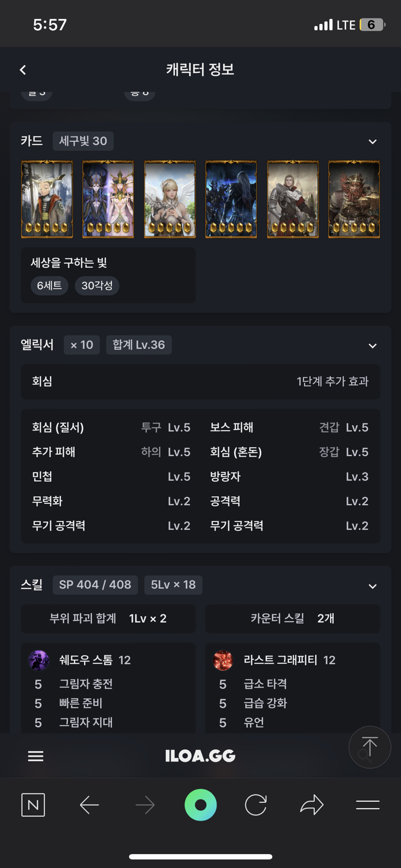Tap the 쉐도우 스톰 skill icon
Image resolution: width=401 pixels, height=868 pixels.
click(x=39, y=661)
